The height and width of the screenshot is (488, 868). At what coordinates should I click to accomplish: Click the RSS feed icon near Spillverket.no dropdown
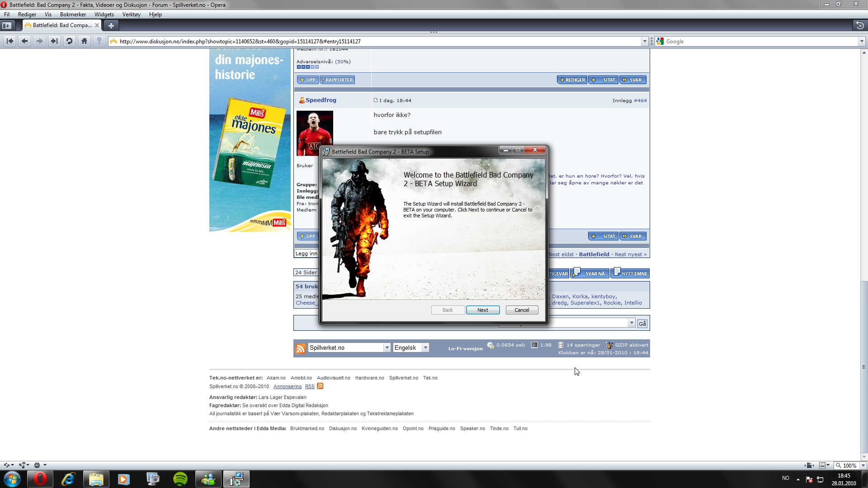point(301,348)
